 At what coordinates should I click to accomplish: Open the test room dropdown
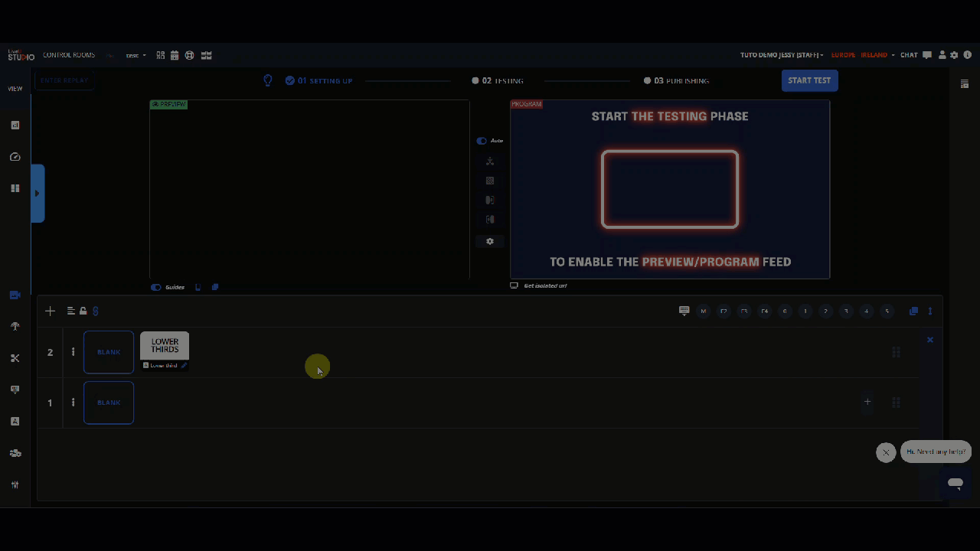(x=136, y=56)
